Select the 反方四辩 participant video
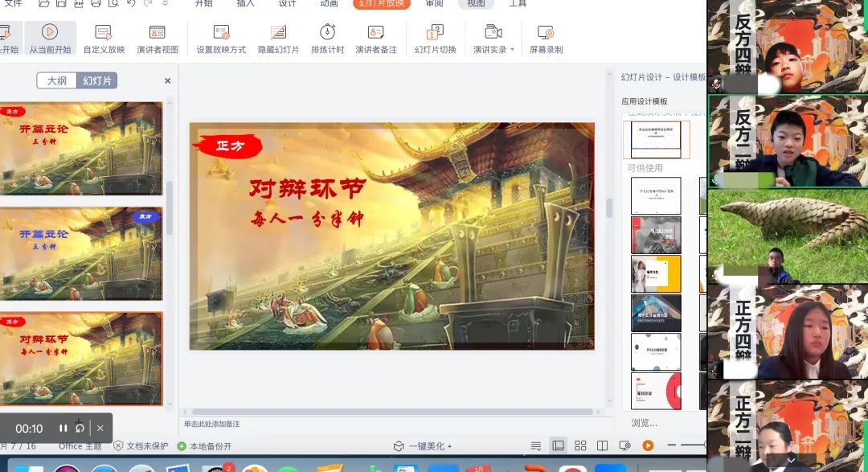This screenshot has height=472, width=868. tap(788, 47)
